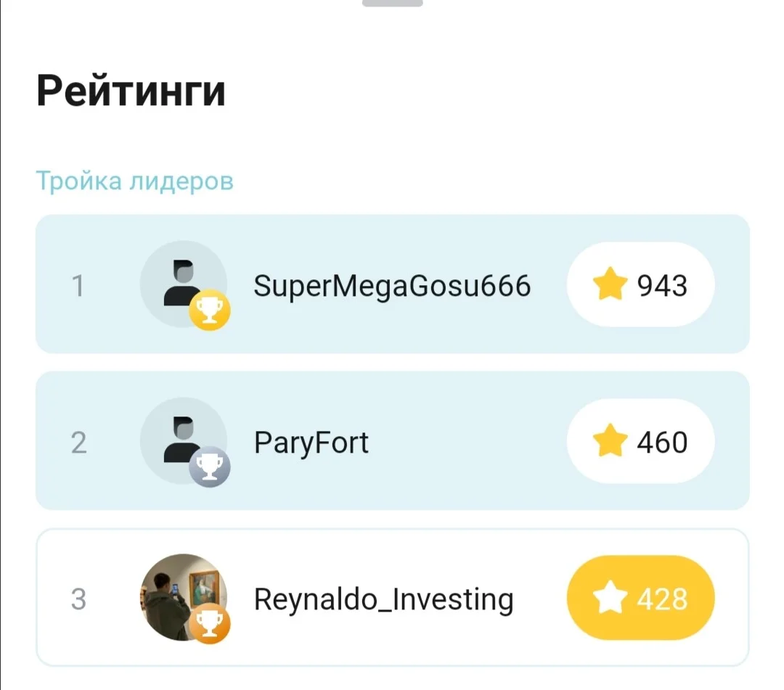Image resolution: width=784 pixels, height=690 pixels.
Task: Select rank number 3 in the leaderboard
Action: pyautogui.click(x=78, y=599)
